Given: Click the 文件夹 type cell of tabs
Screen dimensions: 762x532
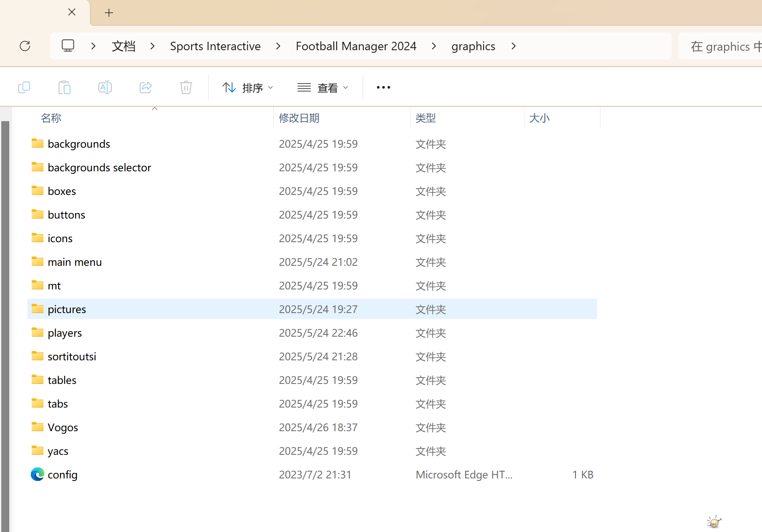Looking at the screenshot, I should coord(431,404).
